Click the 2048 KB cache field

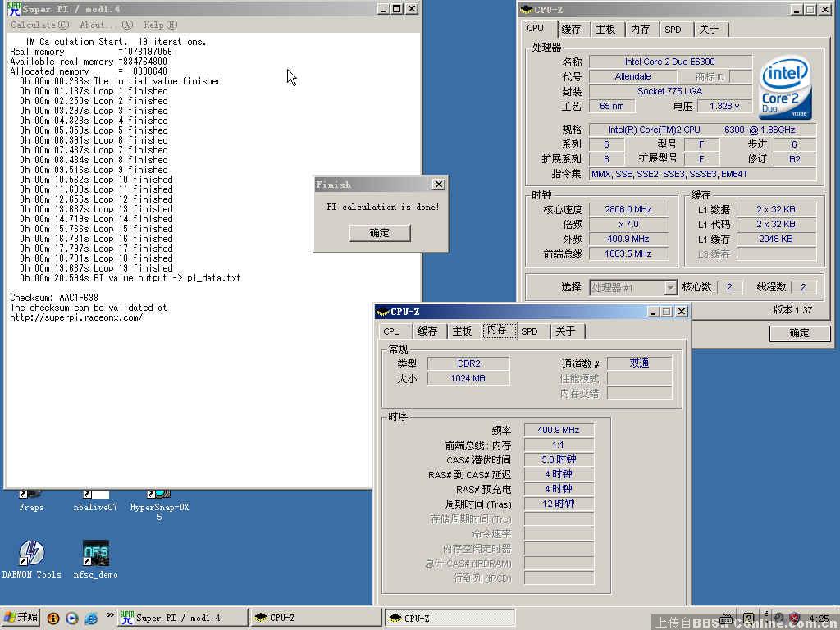pyautogui.click(x=776, y=239)
